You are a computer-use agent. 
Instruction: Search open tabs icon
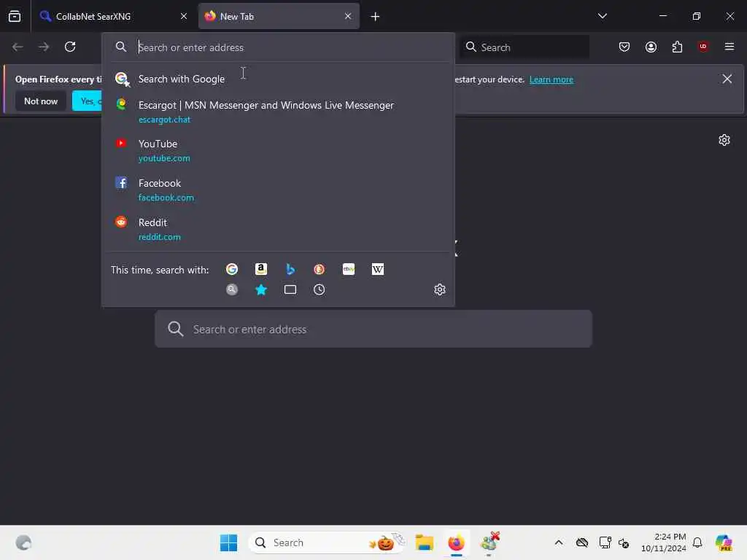pos(290,289)
